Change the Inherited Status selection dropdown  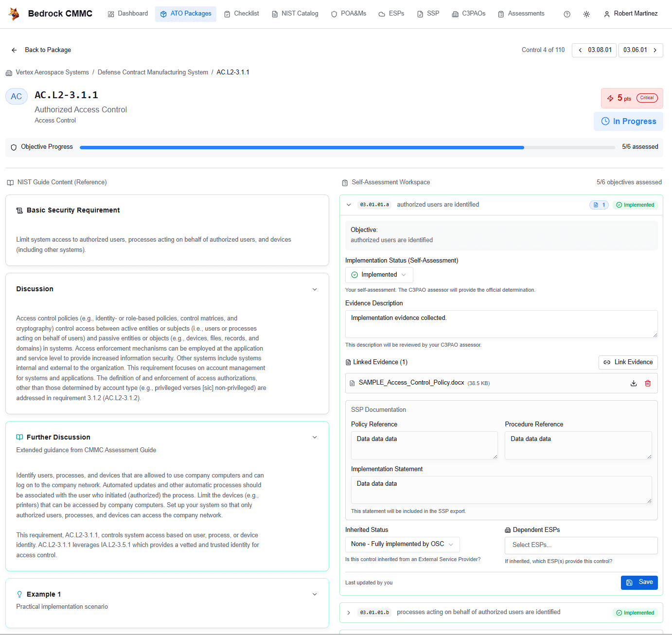[x=402, y=544]
